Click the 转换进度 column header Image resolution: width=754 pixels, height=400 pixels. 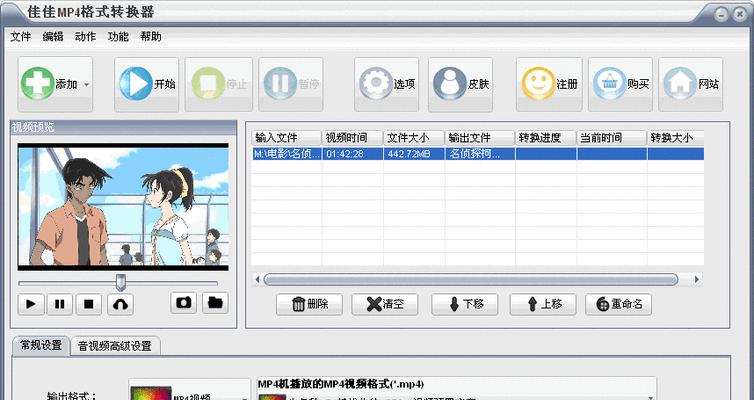coord(546,138)
